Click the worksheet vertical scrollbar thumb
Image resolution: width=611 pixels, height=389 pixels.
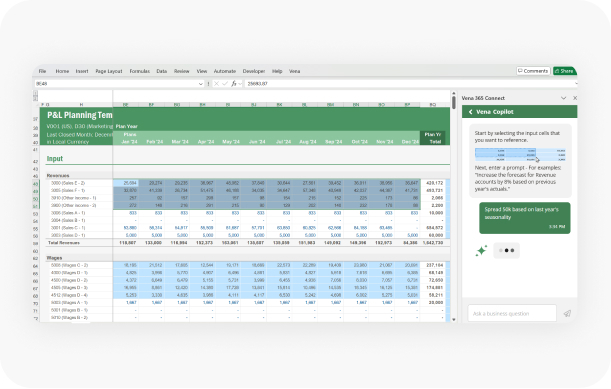point(454,103)
